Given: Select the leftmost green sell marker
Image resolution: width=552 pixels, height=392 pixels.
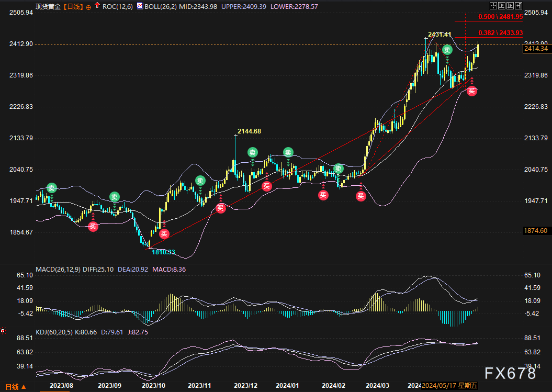Looking at the screenshot, I should click(51, 187).
